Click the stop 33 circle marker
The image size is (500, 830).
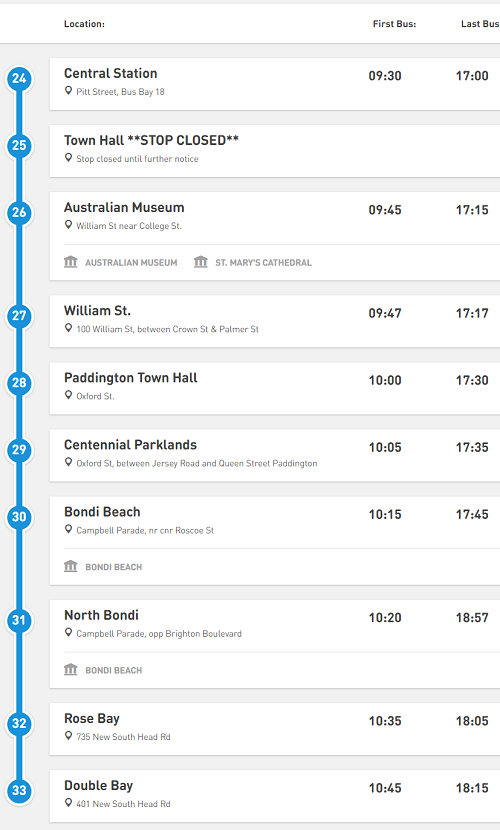19,791
